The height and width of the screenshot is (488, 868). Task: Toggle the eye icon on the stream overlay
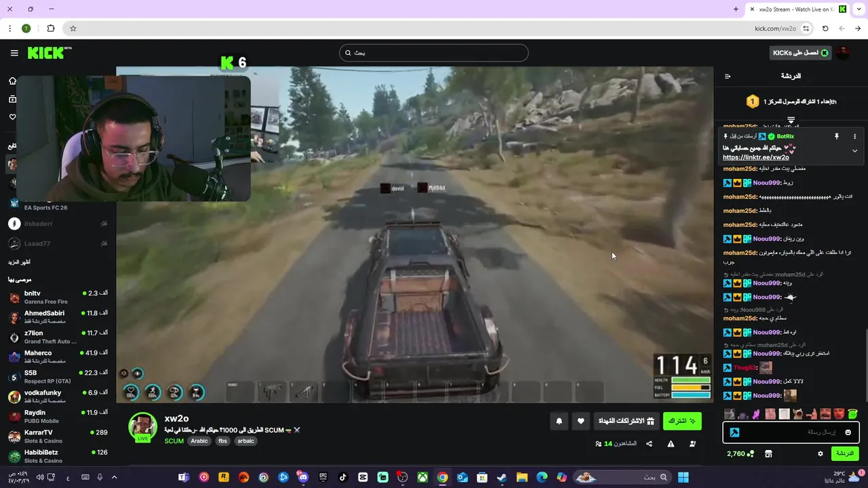138,373
